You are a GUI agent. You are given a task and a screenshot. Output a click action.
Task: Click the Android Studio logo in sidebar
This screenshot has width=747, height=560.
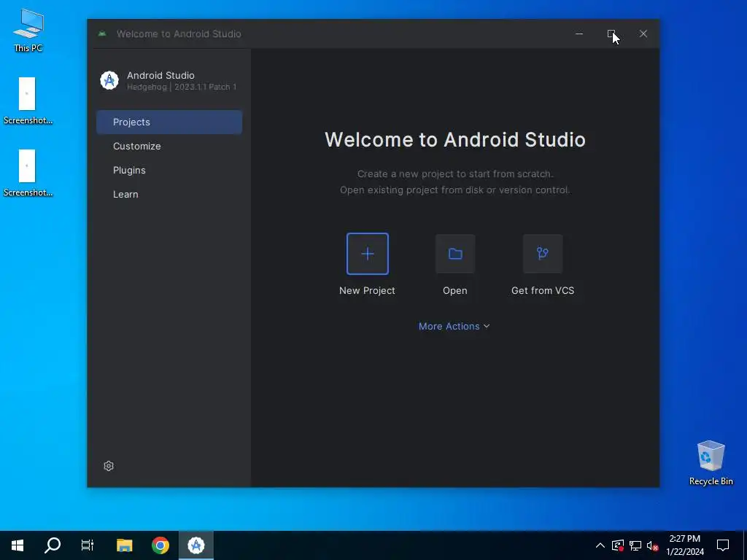(109, 80)
